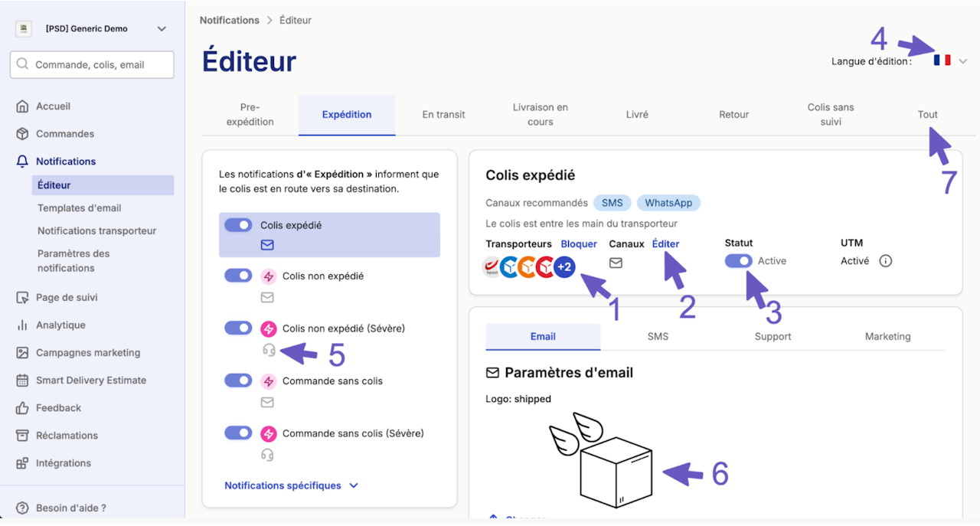980x526 pixels.
Task: Open the Langue d'édition flag dropdown
Action: (x=950, y=60)
